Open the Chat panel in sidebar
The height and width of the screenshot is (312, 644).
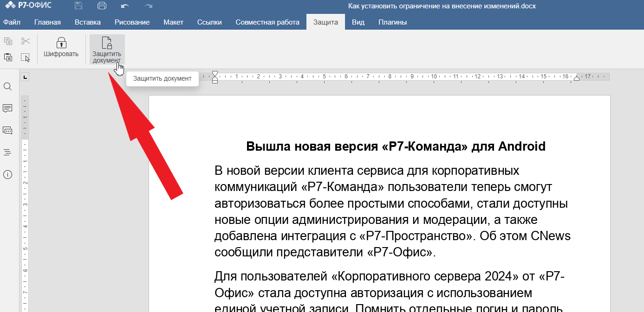8,130
